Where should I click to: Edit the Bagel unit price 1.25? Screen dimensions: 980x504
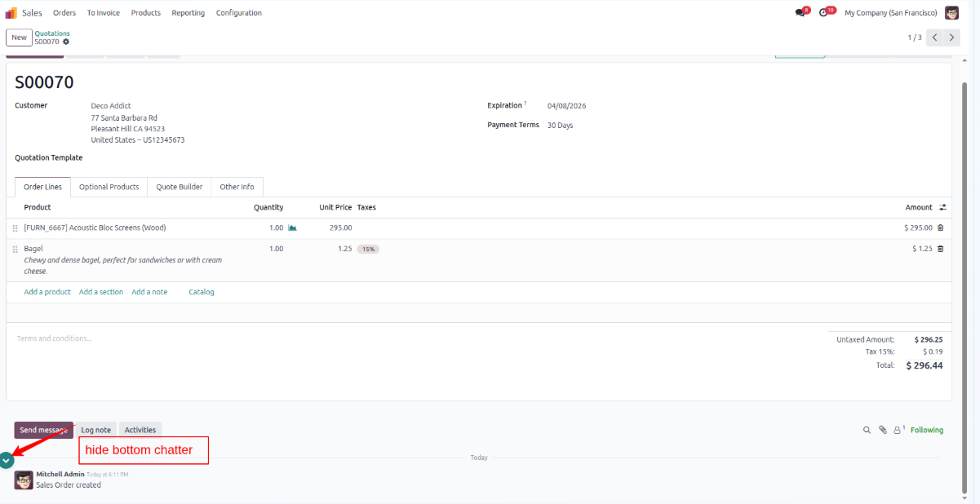tap(345, 249)
